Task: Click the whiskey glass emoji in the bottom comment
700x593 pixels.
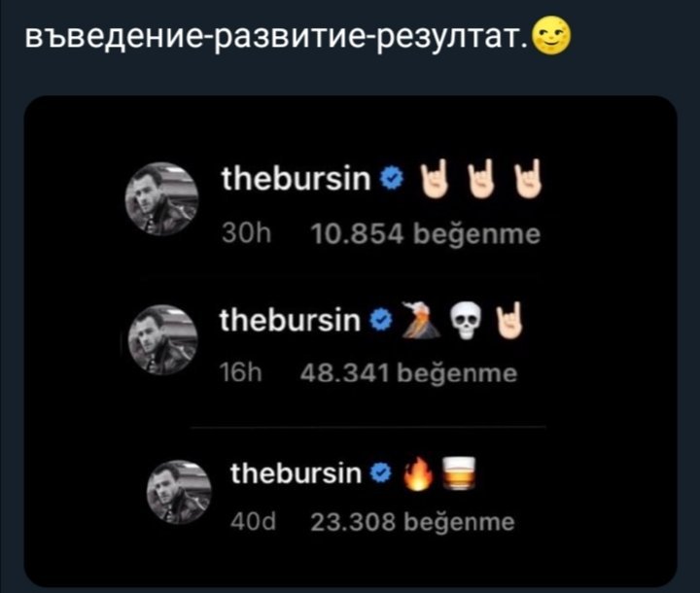Action: click(x=459, y=473)
